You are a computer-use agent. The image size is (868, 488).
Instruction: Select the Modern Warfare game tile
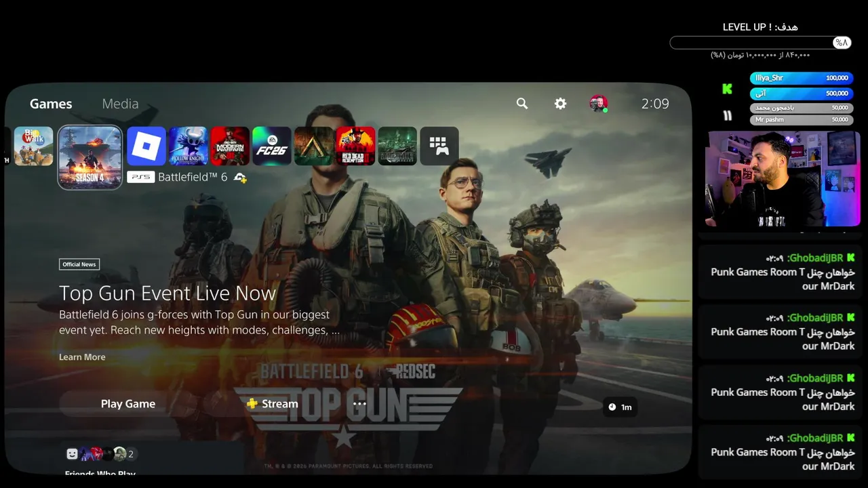(231, 146)
